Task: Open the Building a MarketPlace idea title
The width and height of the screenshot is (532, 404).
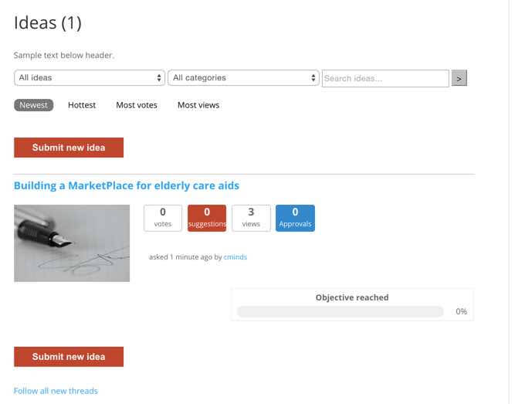Action: (x=127, y=185)
